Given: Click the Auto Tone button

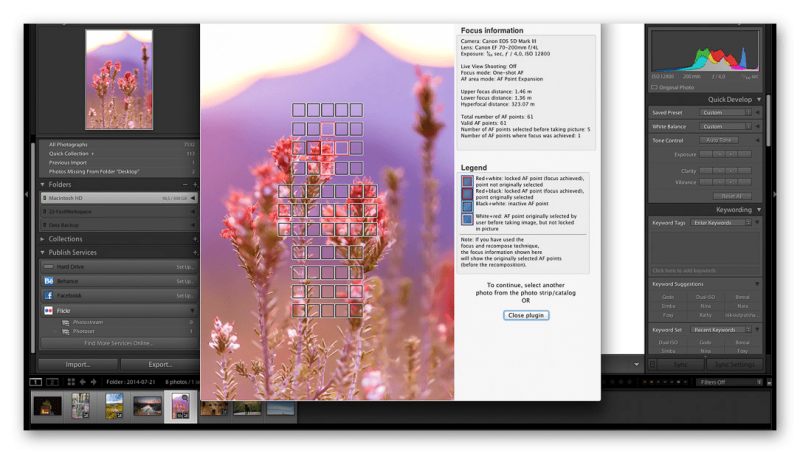Looking at the screenshot, I should (x=718, y=140).
